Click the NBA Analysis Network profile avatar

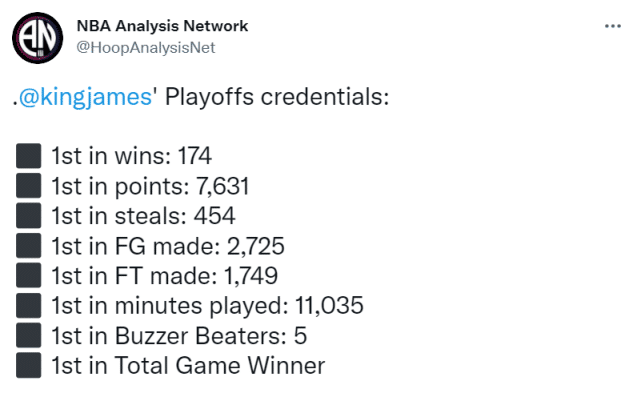pos(38,38)
